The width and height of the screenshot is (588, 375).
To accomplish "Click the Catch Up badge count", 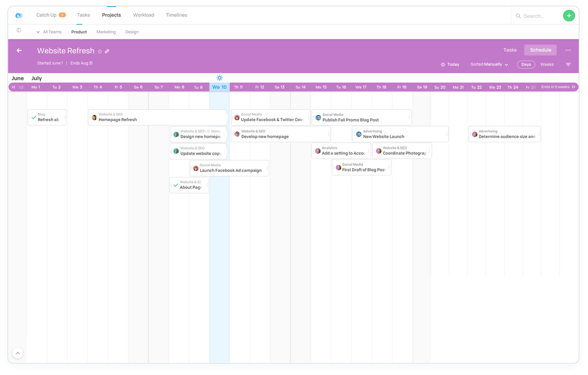I will coord(62,15).
